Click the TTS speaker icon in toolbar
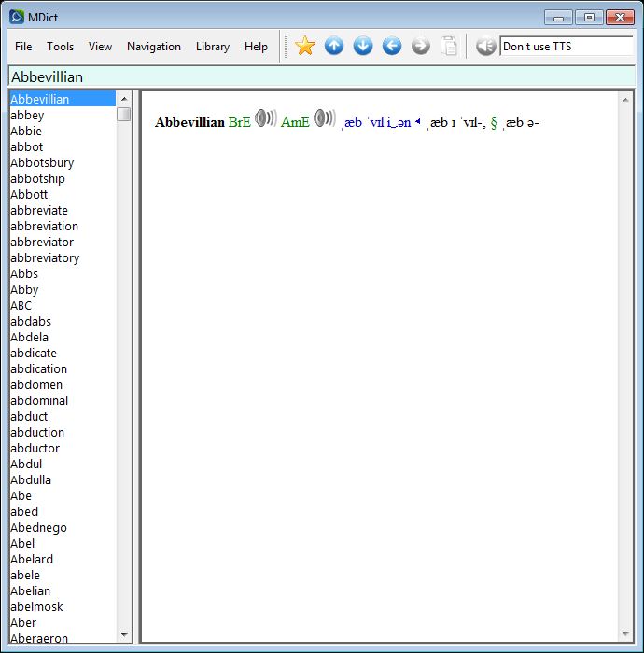Screen dimensions: 644x653 coord(485,46)
